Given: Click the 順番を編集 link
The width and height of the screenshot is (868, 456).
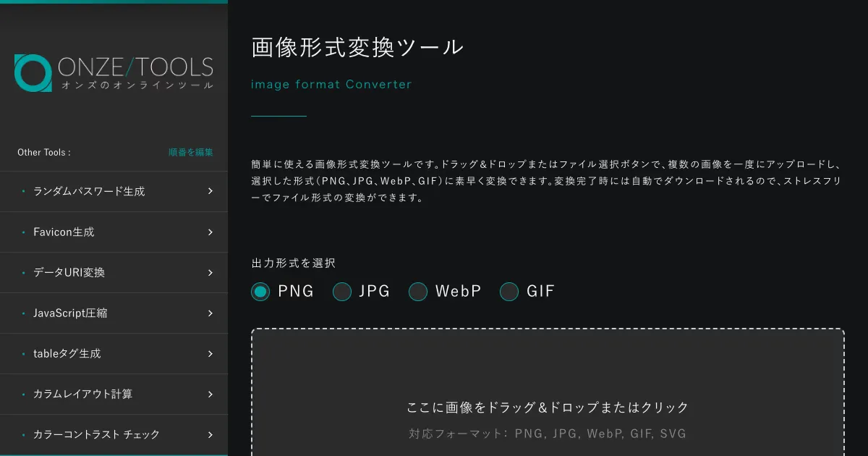Looking at the screenshot, I should tap(190, 153).
